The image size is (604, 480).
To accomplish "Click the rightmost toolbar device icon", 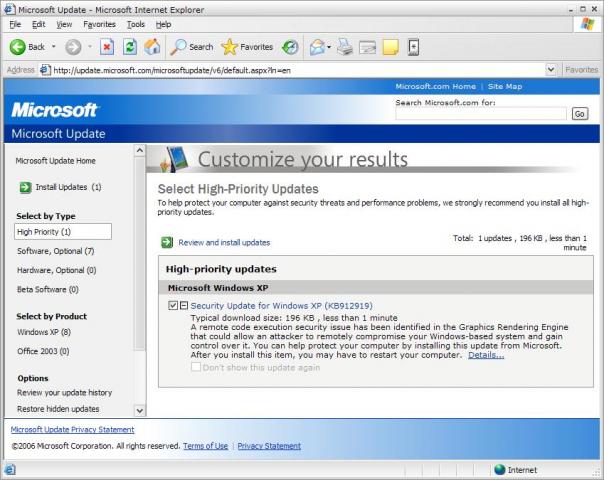I will tap(413, 47).
